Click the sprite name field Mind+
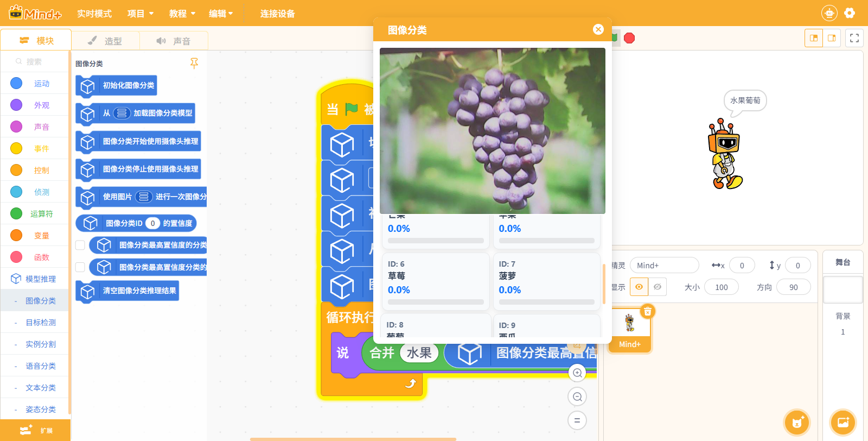Viewport: 868px width, 441px height. pos(664,266)
